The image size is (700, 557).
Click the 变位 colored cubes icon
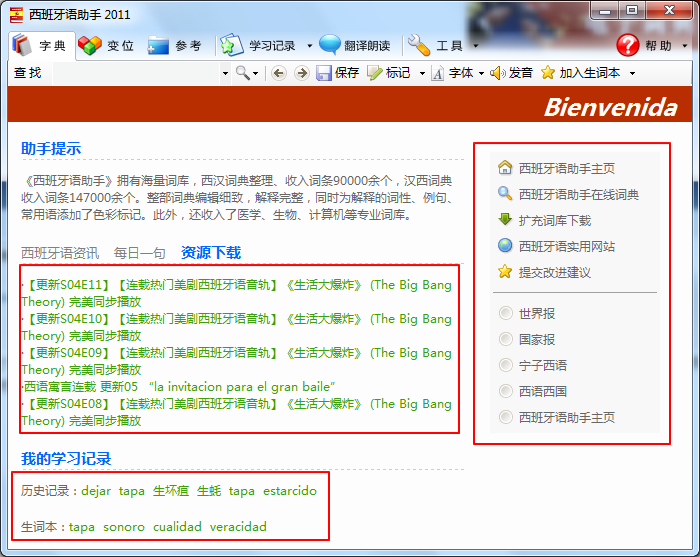[x=90, y=45]
